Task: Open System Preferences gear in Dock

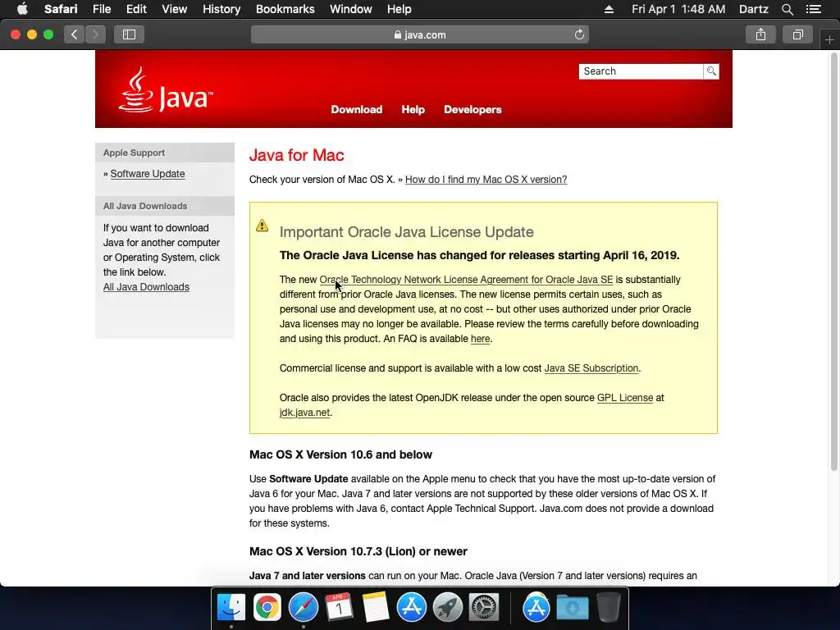Action: 484,608
